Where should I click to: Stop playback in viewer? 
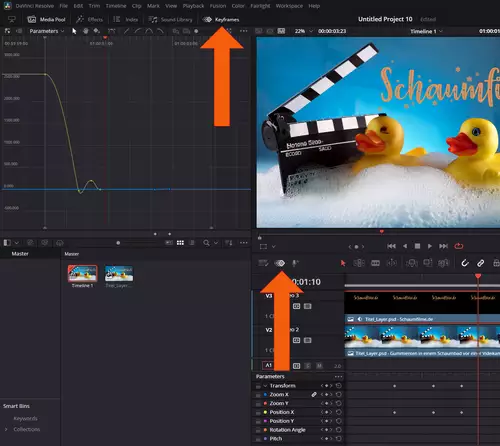(417, 246)
